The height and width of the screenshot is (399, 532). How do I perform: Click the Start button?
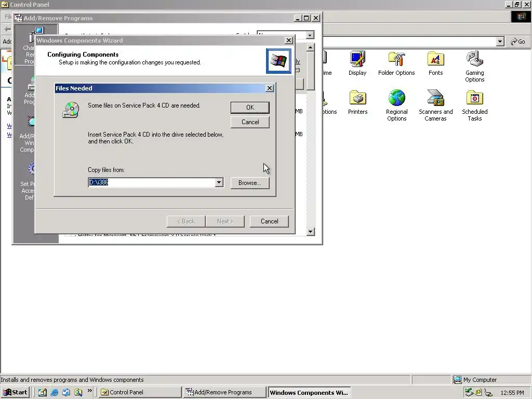tap(16, 392)
